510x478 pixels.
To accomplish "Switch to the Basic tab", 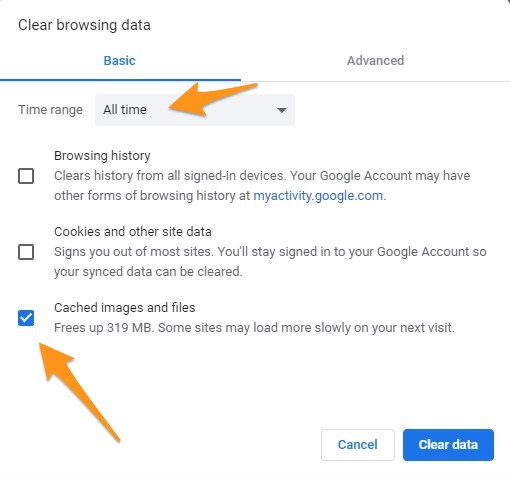I will coord(120,61).
